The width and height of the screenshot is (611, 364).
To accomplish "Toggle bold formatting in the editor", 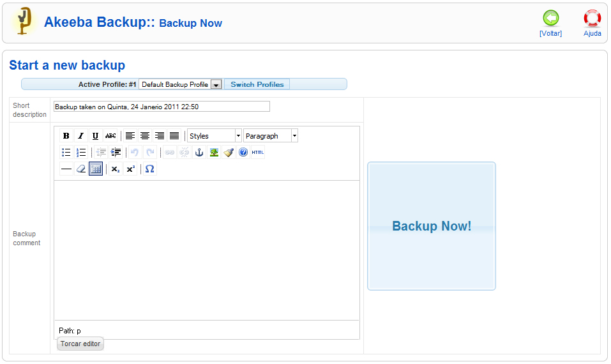I will tap(66, 135).
